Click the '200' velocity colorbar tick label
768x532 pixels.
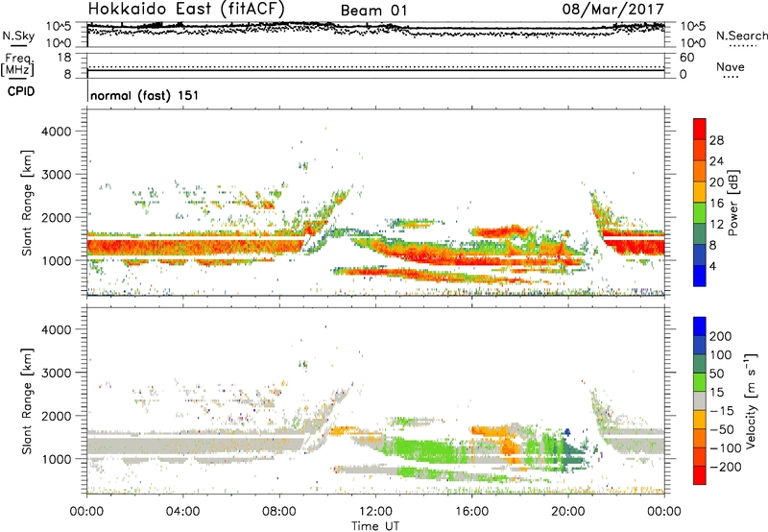click(x=721, y=336)
